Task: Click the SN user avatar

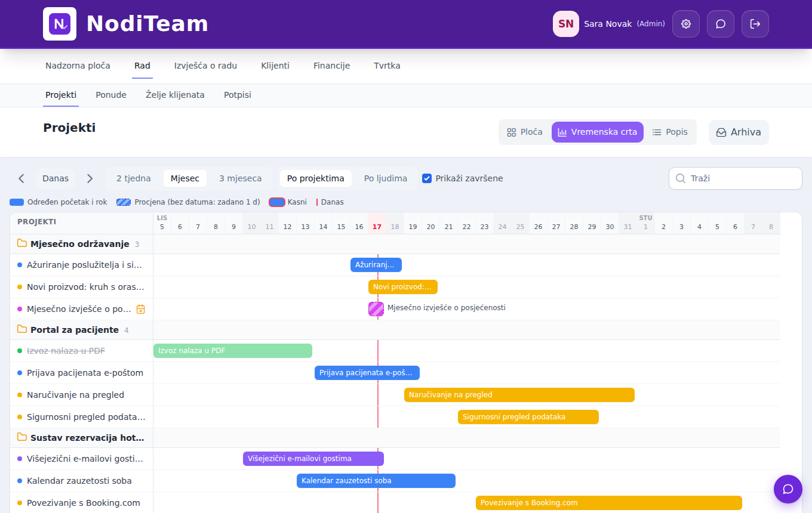Action: [566, 24]
